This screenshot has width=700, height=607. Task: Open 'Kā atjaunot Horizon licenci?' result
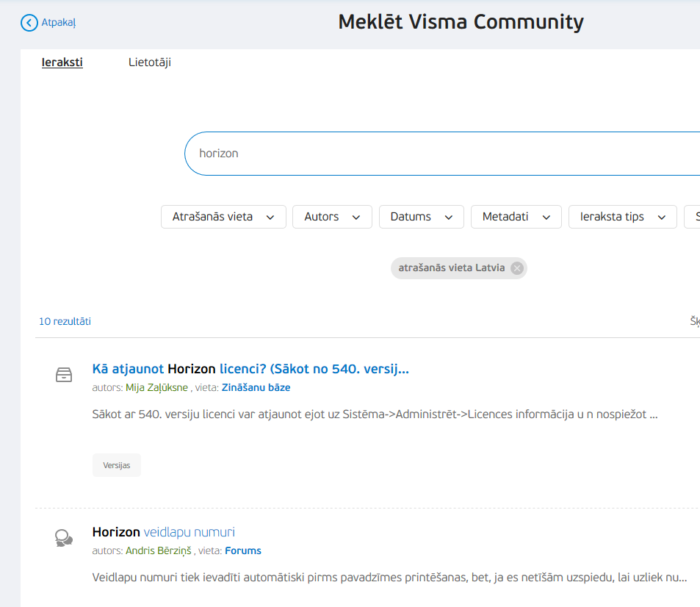250,369
